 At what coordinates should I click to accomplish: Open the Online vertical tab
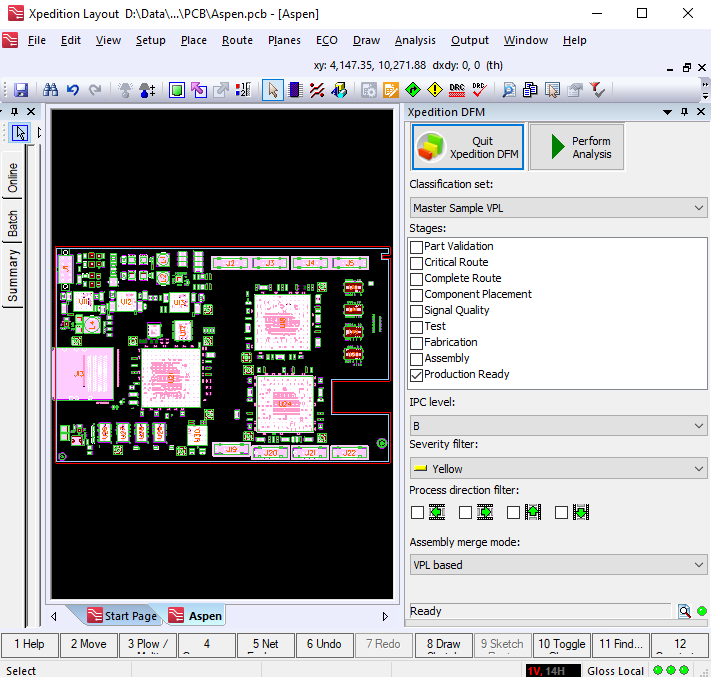coord(13,177)
